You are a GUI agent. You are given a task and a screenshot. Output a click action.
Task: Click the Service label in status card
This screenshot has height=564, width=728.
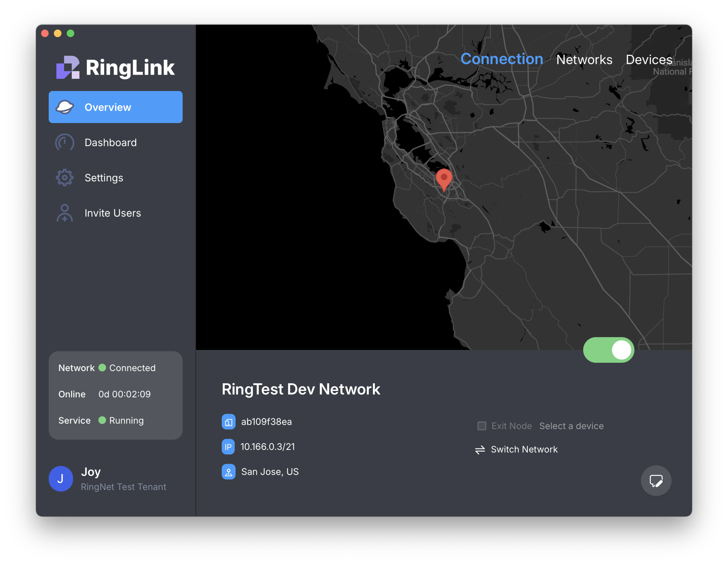pyautogui.click(x=74, y=421)
